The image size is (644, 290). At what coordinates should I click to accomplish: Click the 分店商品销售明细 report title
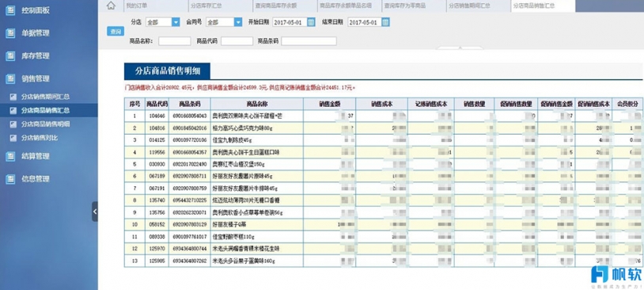coord(168,71)
